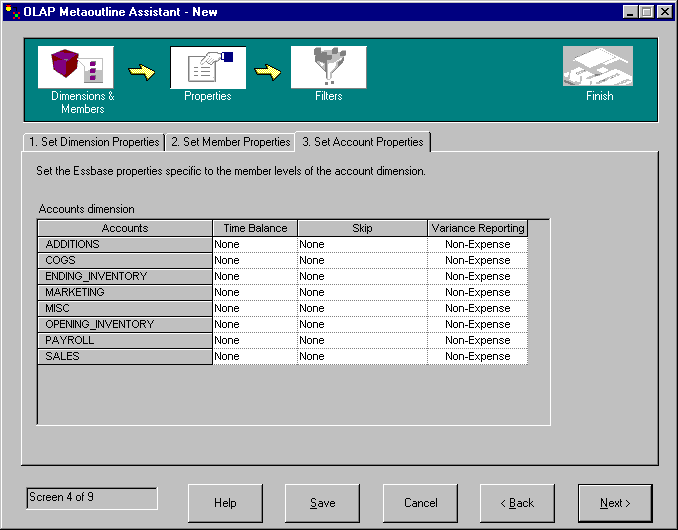The image size is (678, 530).
Task: Click the Accounts column header
Action: pos(125,228)
